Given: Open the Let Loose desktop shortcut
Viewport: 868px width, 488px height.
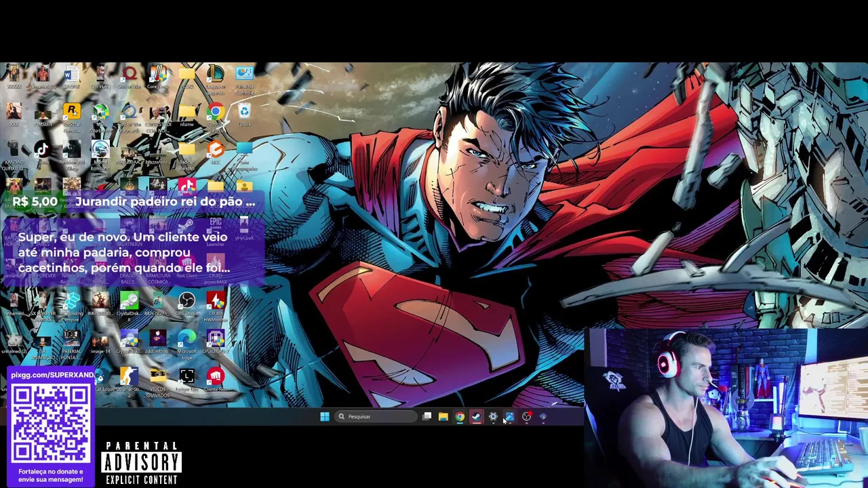Looking at the screenshot, I should click(103, 380).
